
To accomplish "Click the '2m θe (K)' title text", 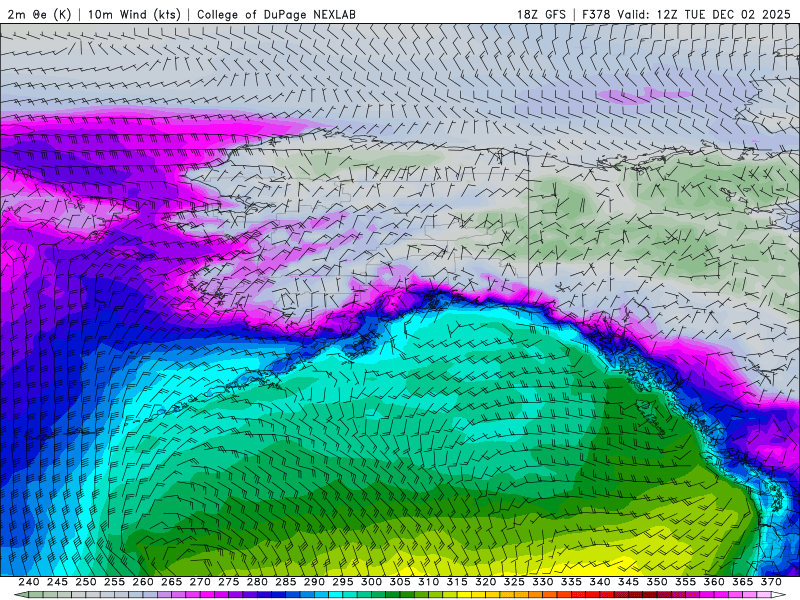I will pyautogui.click(x=39, y=14).
